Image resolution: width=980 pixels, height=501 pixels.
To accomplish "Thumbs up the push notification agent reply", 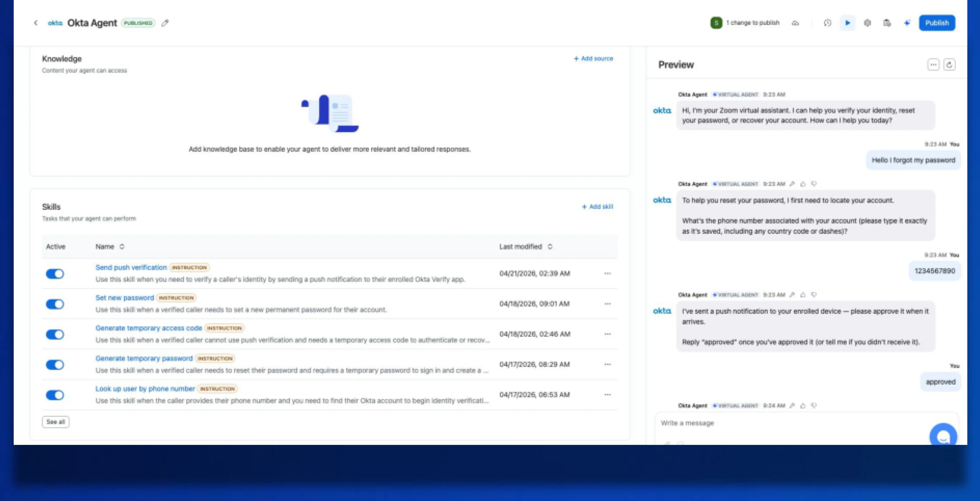I will click(803, 295).
